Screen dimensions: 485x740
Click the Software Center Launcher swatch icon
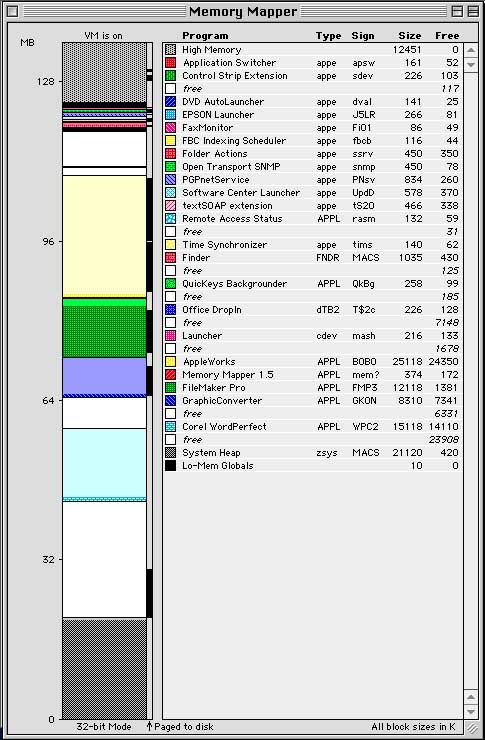point(170,193)
